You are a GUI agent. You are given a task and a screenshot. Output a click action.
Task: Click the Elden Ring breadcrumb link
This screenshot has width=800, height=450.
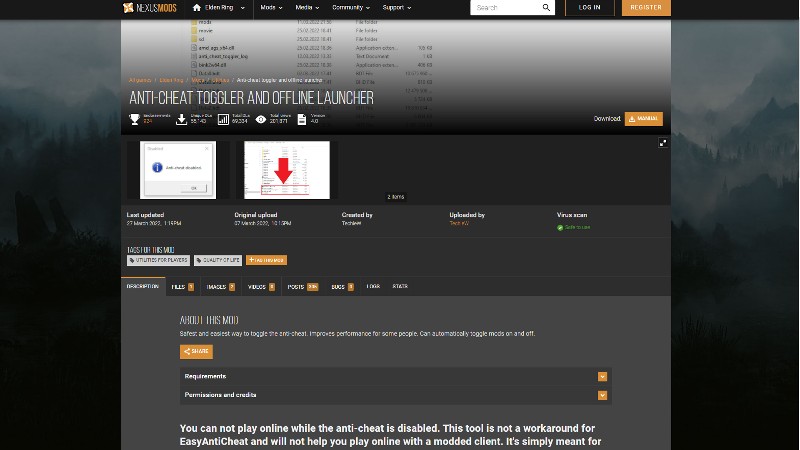pyautogui.click(x=171, y=81)
